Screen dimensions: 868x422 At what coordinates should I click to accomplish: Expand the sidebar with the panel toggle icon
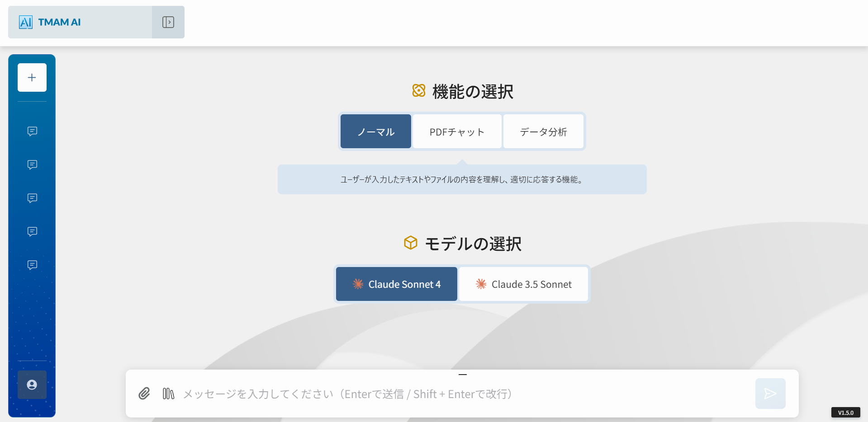pyautogui.click(x=168, y=22)
